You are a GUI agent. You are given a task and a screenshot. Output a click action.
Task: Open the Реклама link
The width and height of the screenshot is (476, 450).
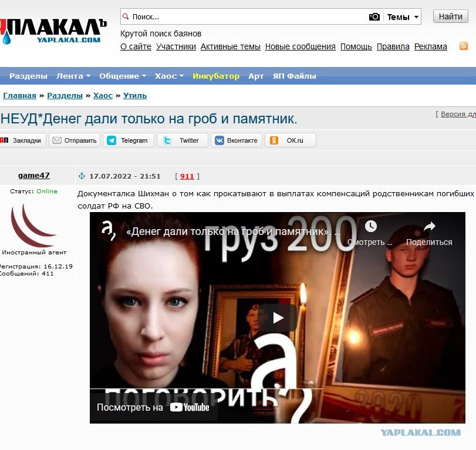(430, 46)
